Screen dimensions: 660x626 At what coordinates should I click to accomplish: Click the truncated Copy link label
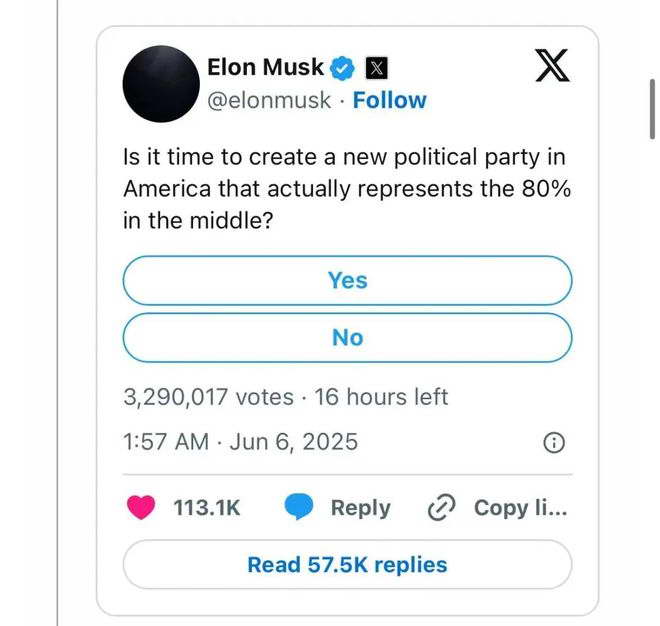(x=520, y=508)
